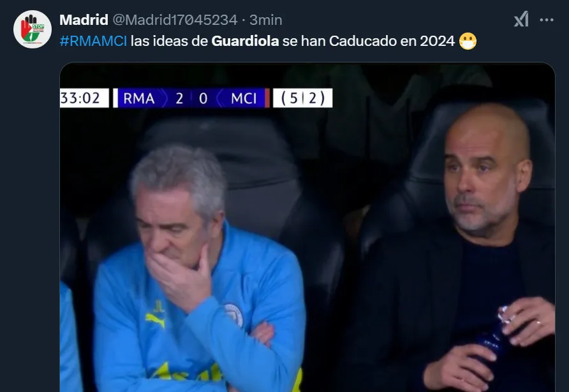Click the grey-haired man covering his mouth
This screenshot has width=569, height=392.
(x=198, y=268)
